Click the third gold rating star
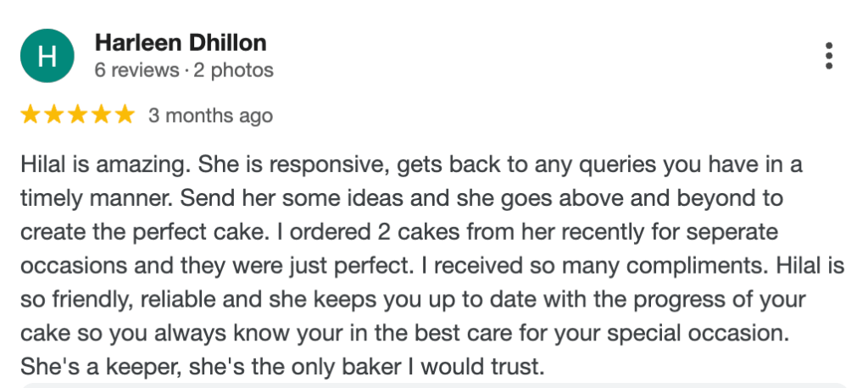Screen dimensions: 868x388 (x=77, y=114)
